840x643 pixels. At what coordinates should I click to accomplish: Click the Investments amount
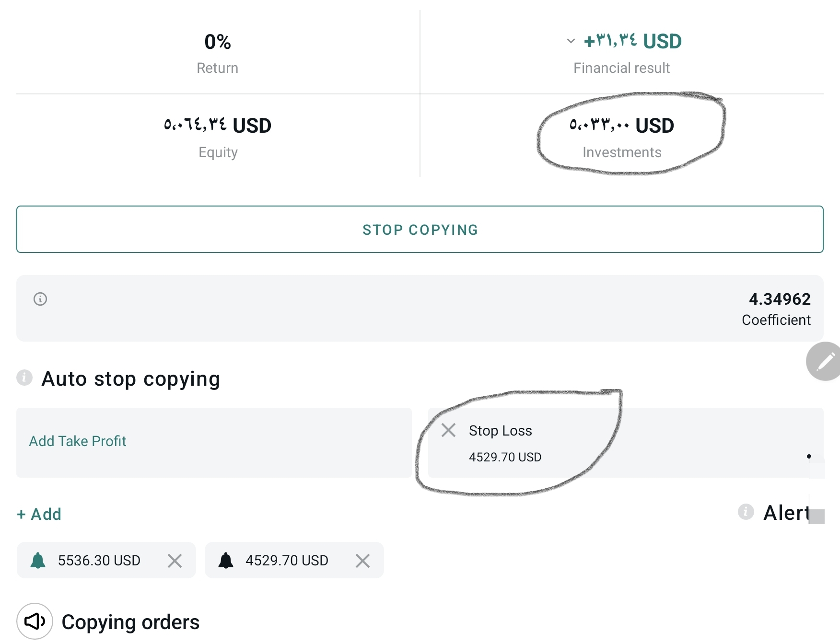click(621, 126)
